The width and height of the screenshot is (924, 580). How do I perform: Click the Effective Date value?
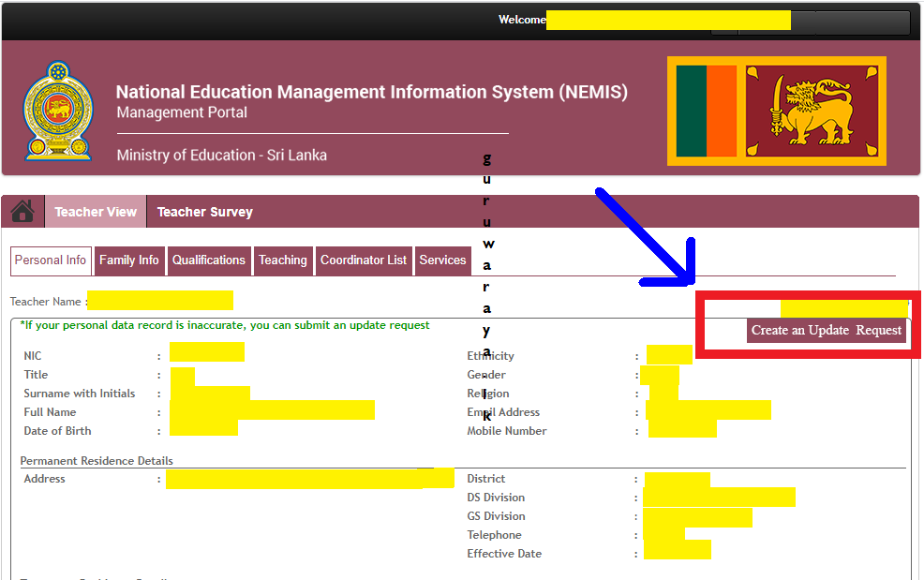[x=677, y=553]
